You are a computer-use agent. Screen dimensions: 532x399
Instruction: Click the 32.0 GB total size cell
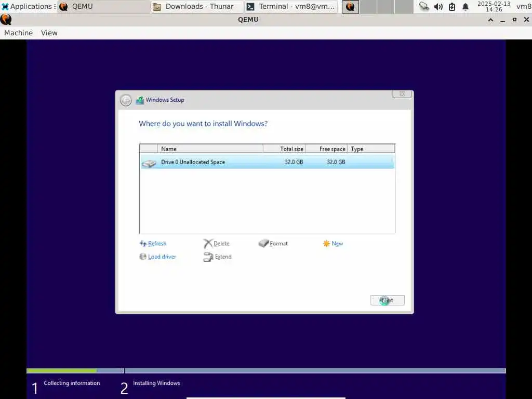294,162
